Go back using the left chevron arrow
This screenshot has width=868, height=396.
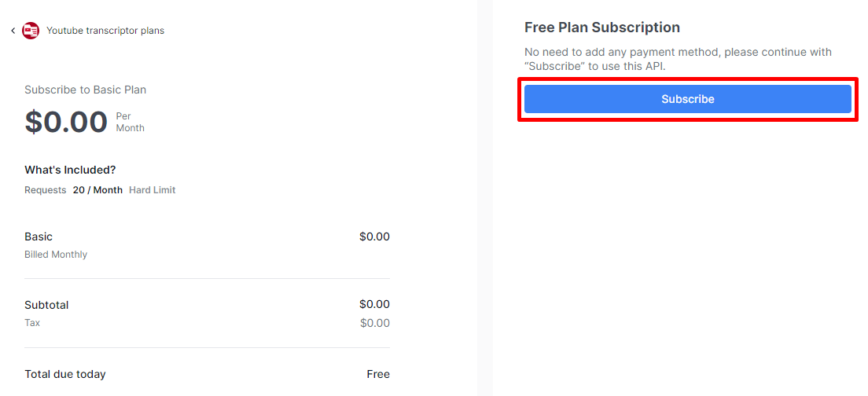(x=13, y=31)
